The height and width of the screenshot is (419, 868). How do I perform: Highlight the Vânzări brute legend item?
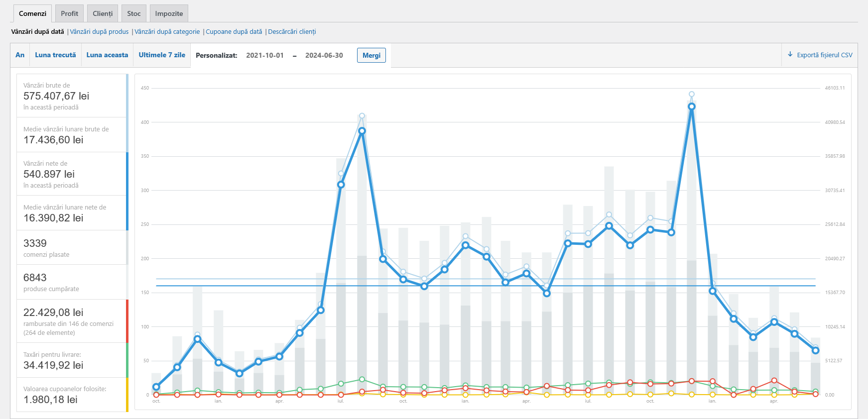(72, 96)
